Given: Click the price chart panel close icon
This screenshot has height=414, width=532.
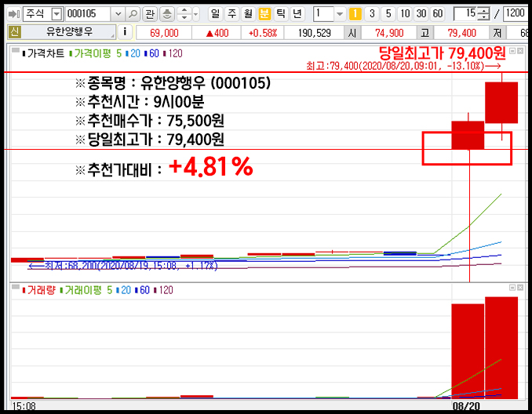Looking at the screenshot, I should [520, 51].
